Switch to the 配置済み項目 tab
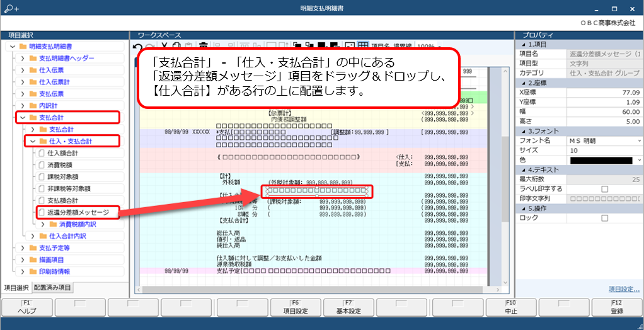The width and height of the screenshot is (644, 330). coord(52,288)
